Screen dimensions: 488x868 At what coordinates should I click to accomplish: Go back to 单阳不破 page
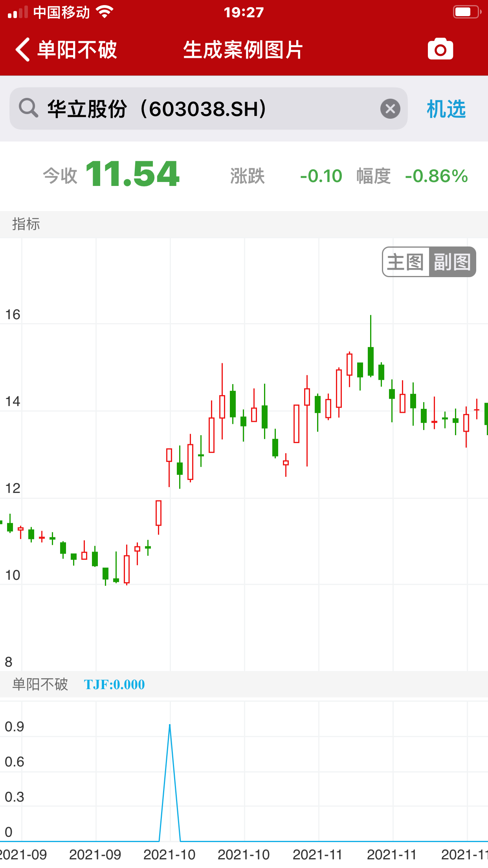pyautogui.click(x=77, y=50)
